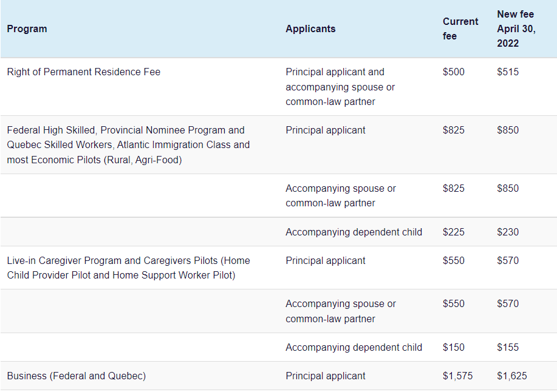Click the $155 new fee value
The height and width of the screenshot is (392, 557).
pyautogui.click(x=508, y=348)
